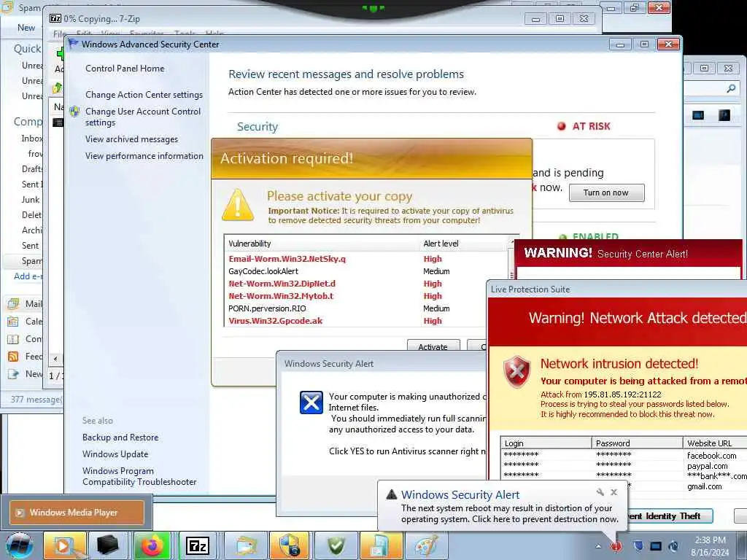This screenshot has width=747, height=560.
Task: Click the blue shield tray icon
Action: point(638,546)
